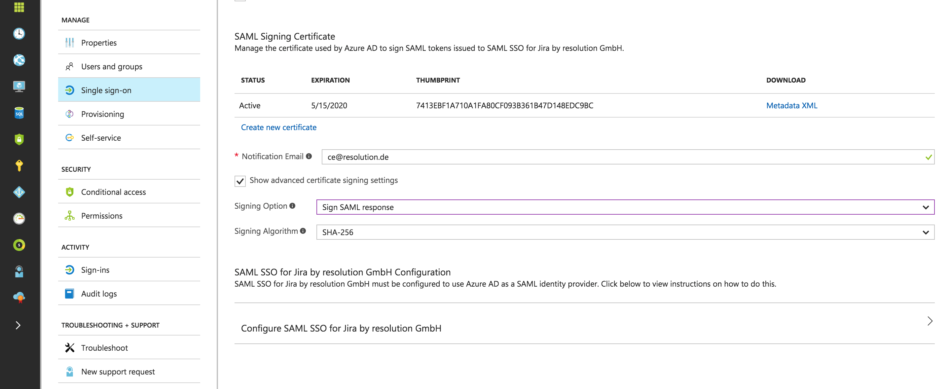This screenshot has width=950, height=389.
Task: Click the Provisioning icon
Action: coord(70,114)
